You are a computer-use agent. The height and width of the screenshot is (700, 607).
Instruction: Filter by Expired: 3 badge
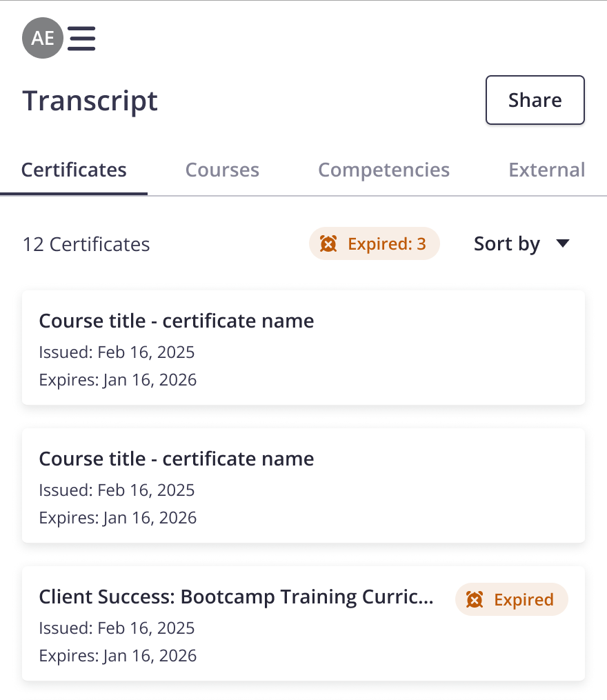[x=374, y=243]
